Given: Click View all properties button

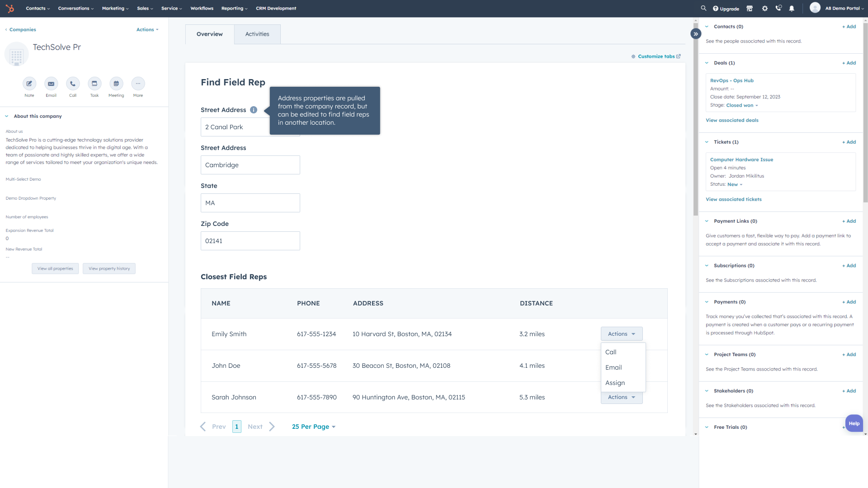Looking at the screenshot, I should coord(55,268).
